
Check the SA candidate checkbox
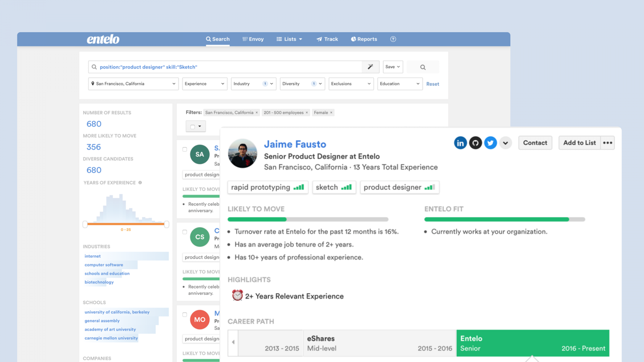tap(185, 149)
